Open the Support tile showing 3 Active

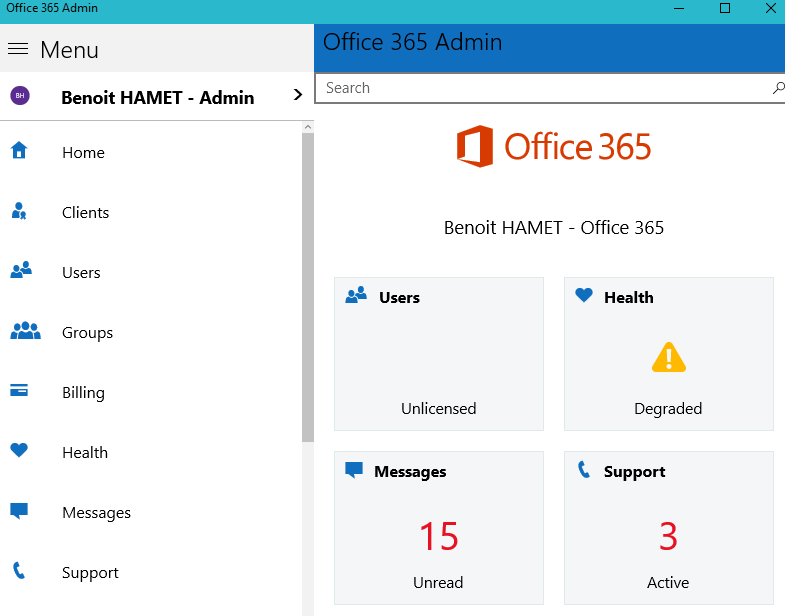tap(668, 528)
